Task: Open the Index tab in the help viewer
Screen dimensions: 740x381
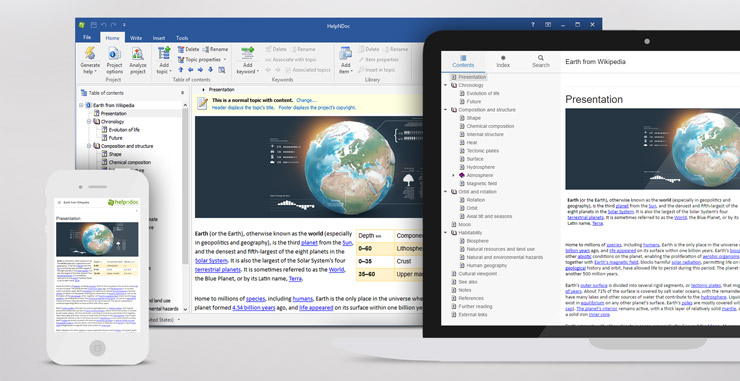Action: coord(503,61)
